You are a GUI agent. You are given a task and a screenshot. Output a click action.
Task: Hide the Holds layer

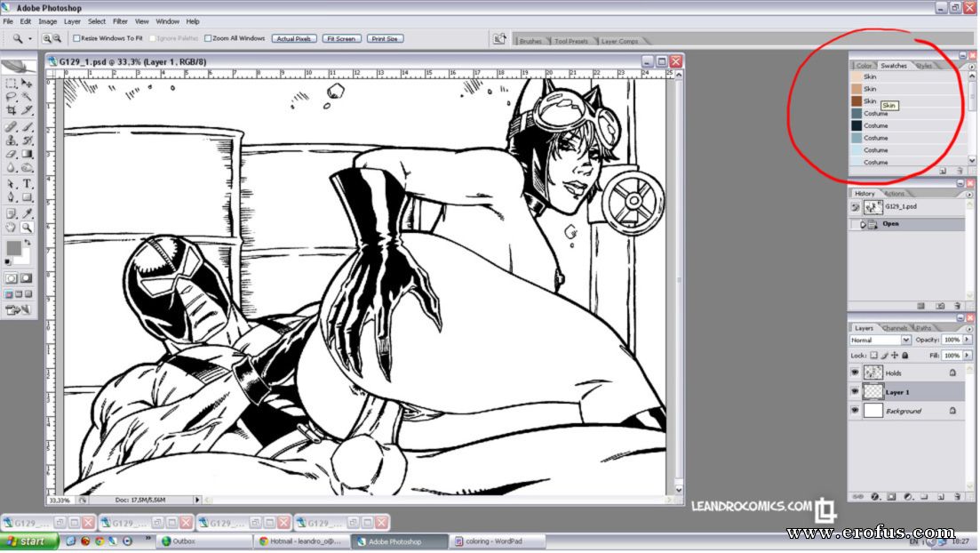[x=855, y=373]
